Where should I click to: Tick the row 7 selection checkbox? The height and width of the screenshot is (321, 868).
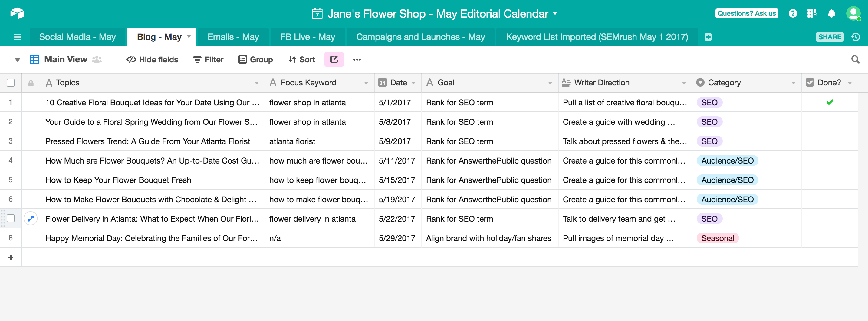click(11, 219)
